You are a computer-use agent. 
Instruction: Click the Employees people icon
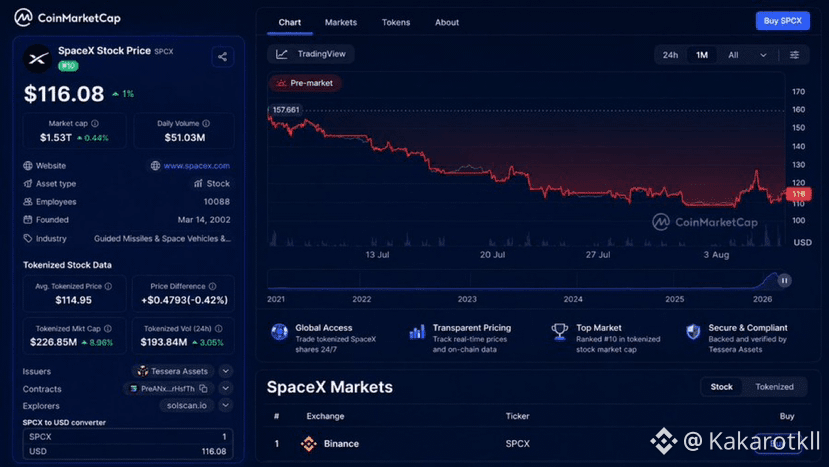tap(28, 202)
